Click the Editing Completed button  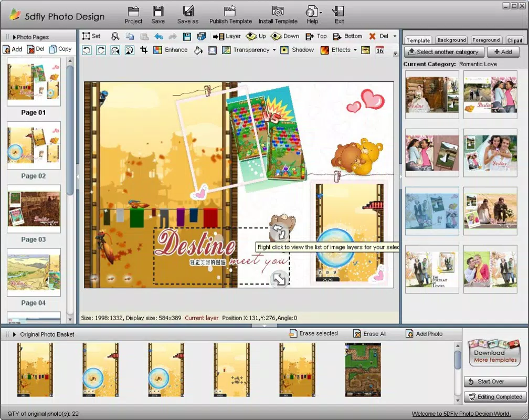[x=495, y=397]
